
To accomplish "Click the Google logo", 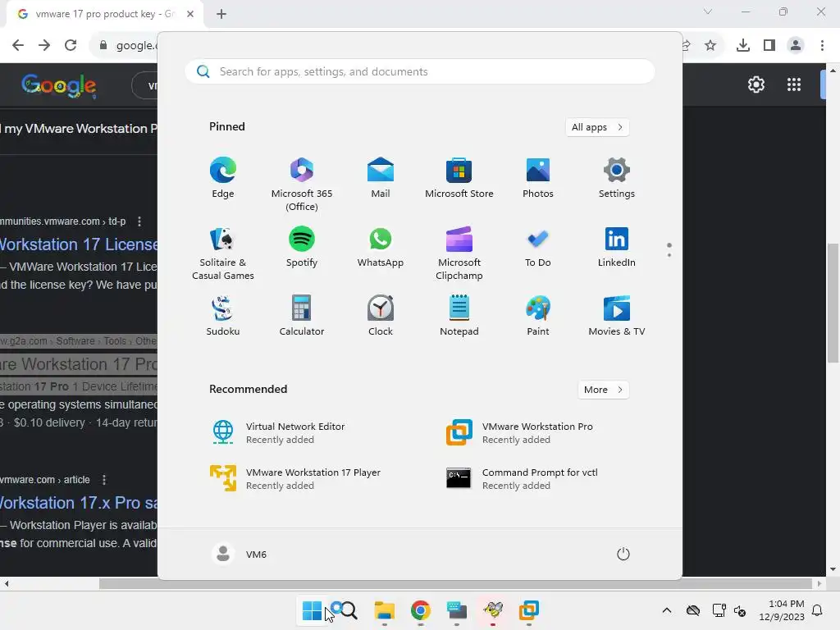I will [59, 85].
